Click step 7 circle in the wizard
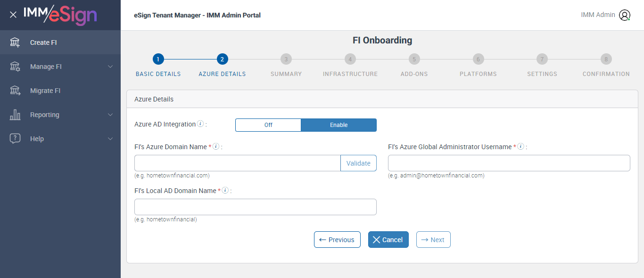 click(x=542, y=59)
